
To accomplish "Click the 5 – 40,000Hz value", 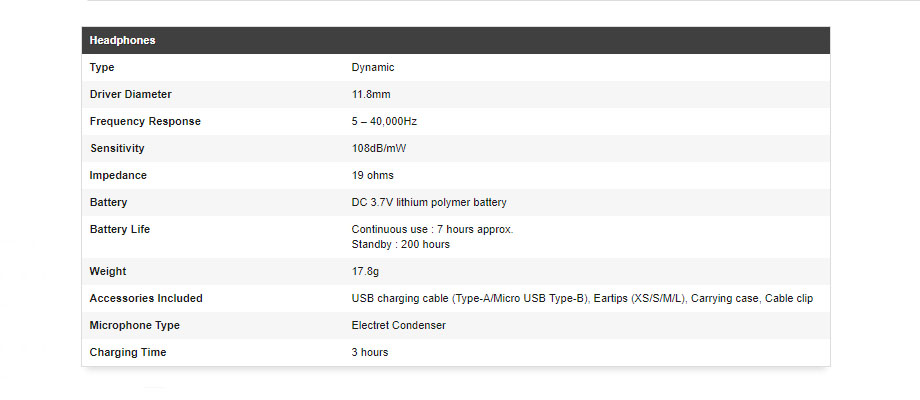I will (x=384, y=121).
